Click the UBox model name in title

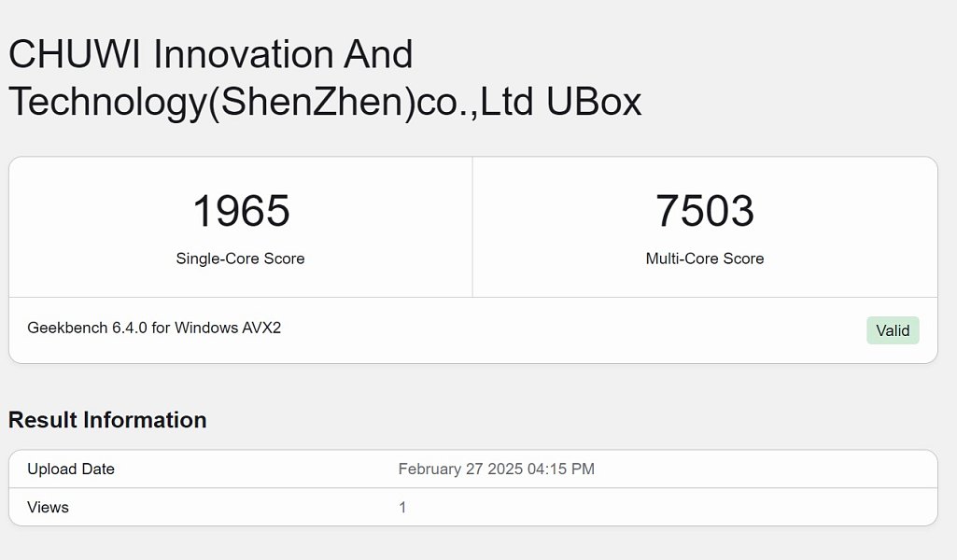(593, 101)
